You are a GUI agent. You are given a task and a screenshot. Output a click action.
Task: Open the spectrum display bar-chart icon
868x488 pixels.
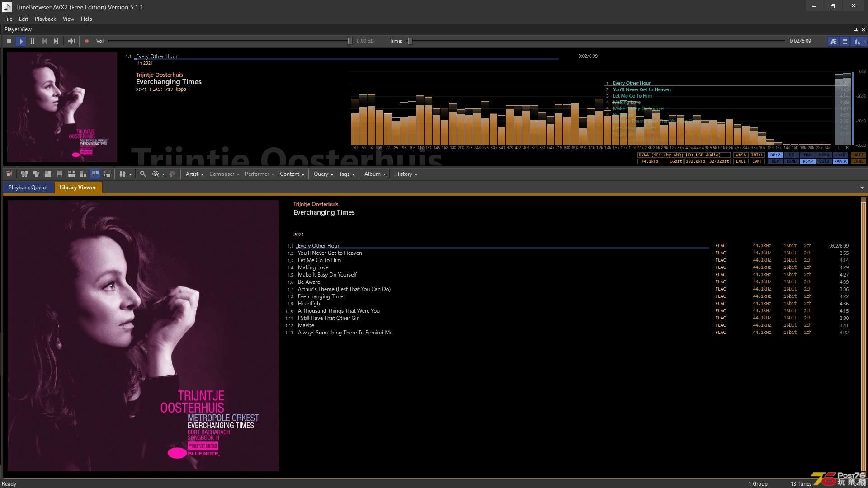857,41
